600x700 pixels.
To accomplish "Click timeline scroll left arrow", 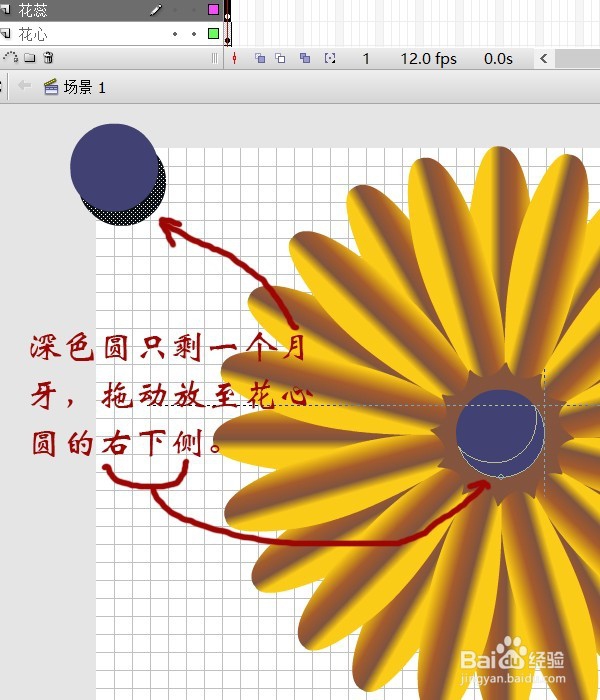I will 544,58.
